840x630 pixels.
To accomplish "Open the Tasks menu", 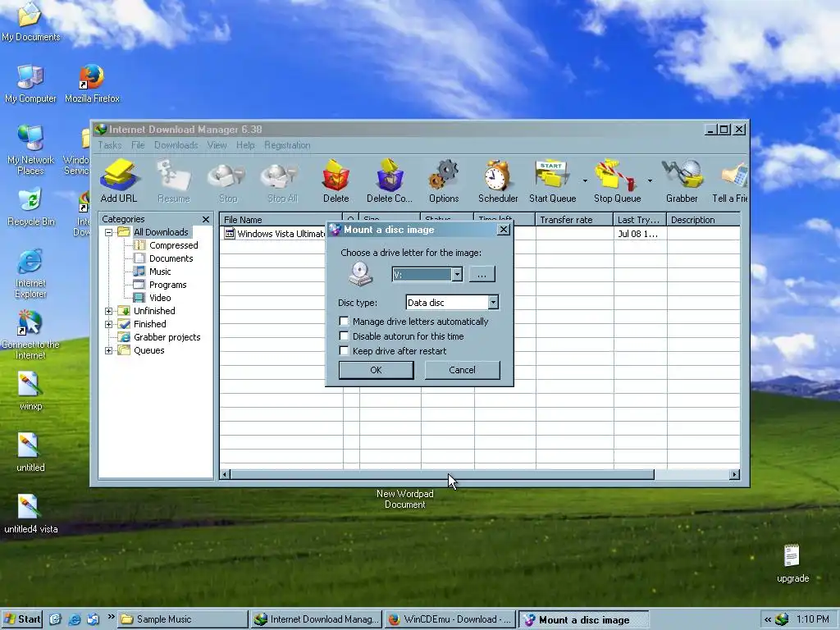I will [x=110, y=145].
